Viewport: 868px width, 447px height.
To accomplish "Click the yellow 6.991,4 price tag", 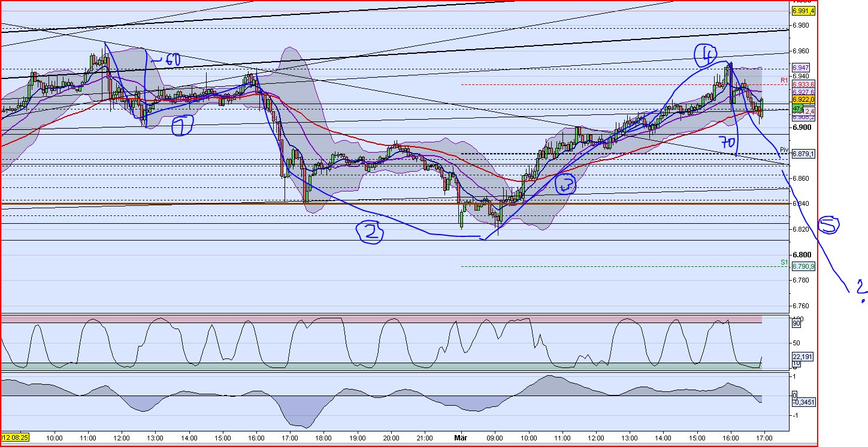I will point(803,11).
